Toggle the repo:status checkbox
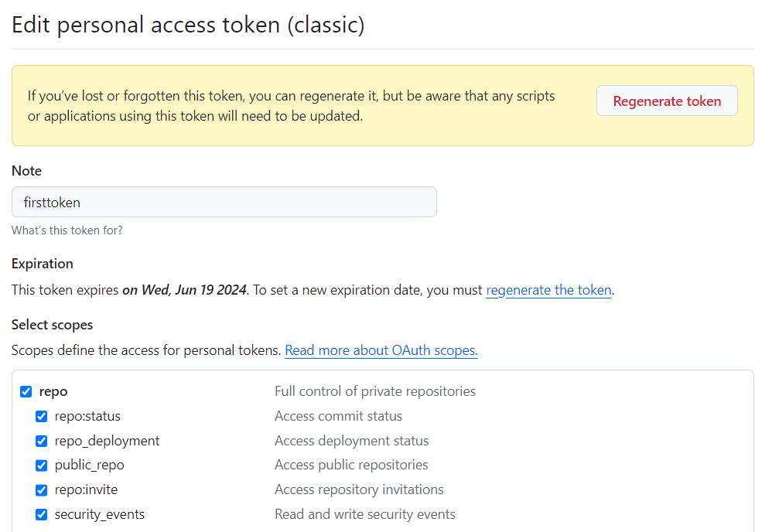772x532 pixels. tap(42, 416)
